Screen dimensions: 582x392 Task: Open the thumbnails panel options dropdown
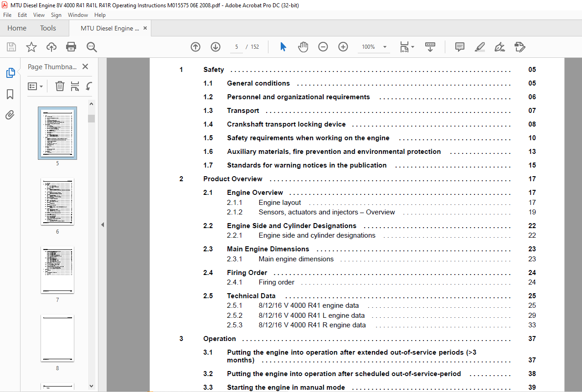[x=36, y=86]
